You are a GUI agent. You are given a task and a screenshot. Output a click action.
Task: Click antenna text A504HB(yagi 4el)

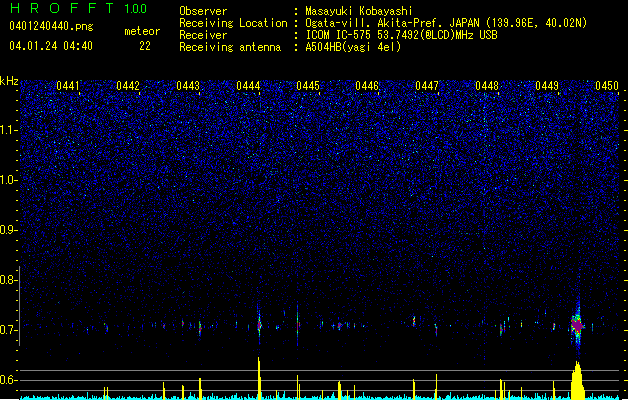tap(353, 47)
